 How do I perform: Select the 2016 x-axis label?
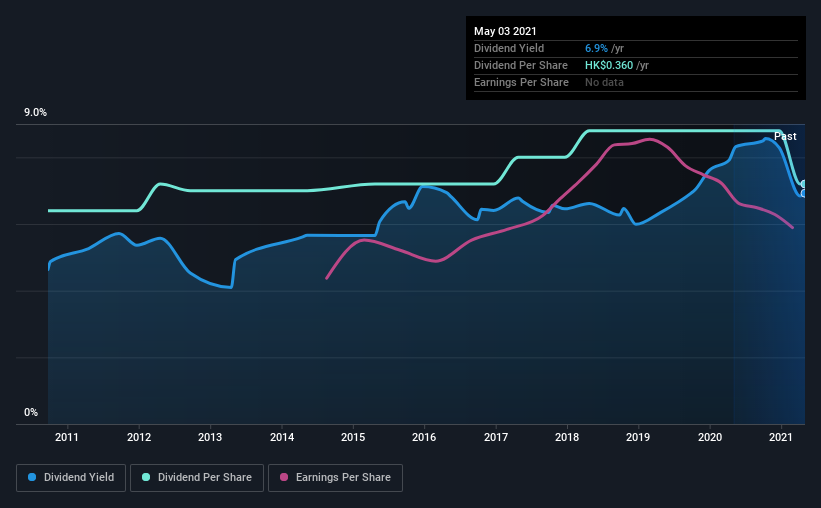424,437
